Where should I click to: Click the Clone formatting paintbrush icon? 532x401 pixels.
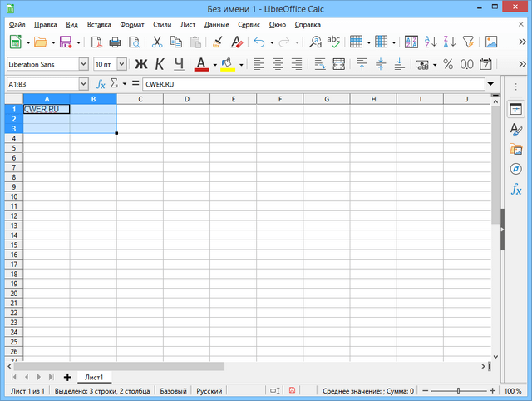point(217,42)
